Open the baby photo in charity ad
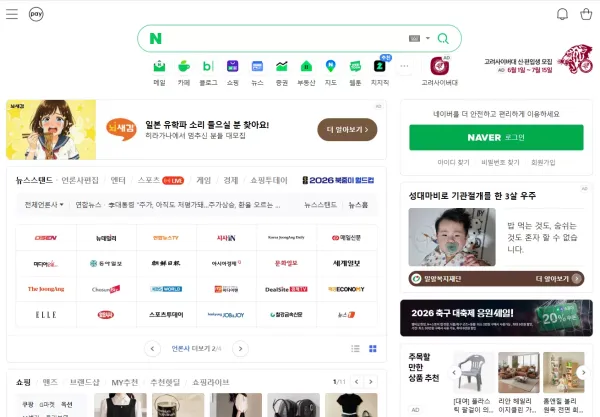Screen dimensions: 600x417 [452, 237]
